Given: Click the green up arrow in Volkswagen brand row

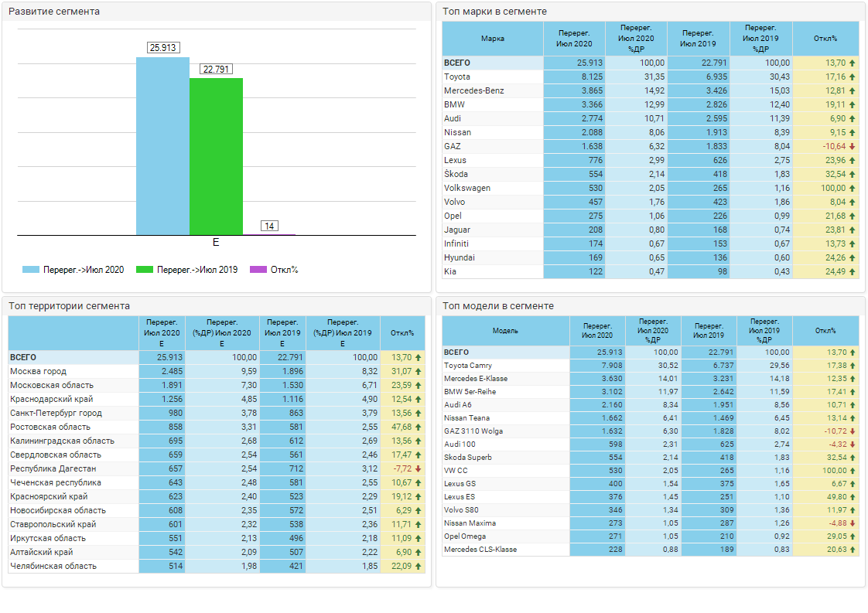Looking at the screenshot, I should coord(852,188).
